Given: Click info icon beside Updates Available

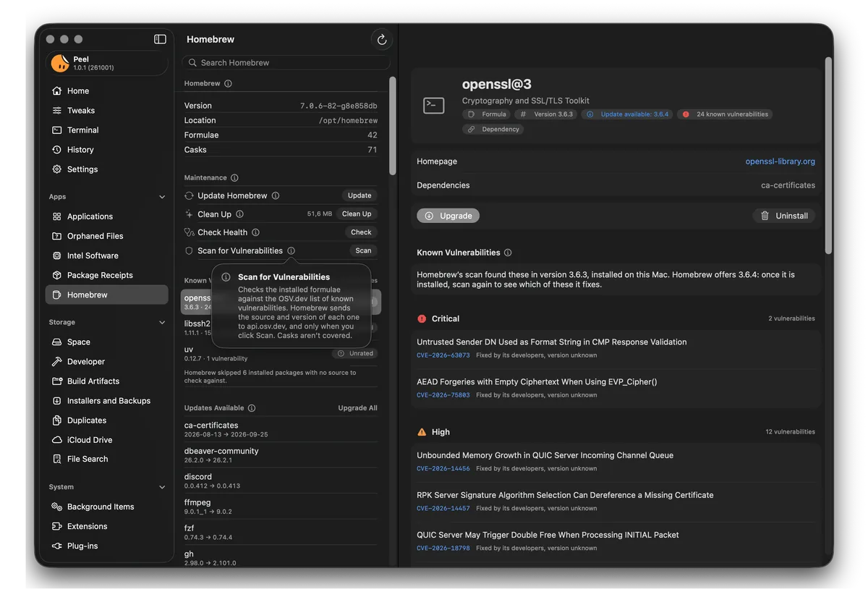Looking at the screenshot, I should 252,408.
